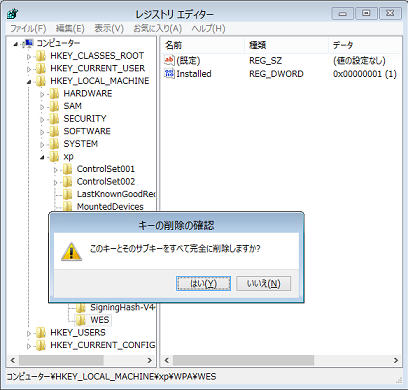Click tree pane left scroll arrow
Viewport: 408px width, 390px height.
[13, 360]
